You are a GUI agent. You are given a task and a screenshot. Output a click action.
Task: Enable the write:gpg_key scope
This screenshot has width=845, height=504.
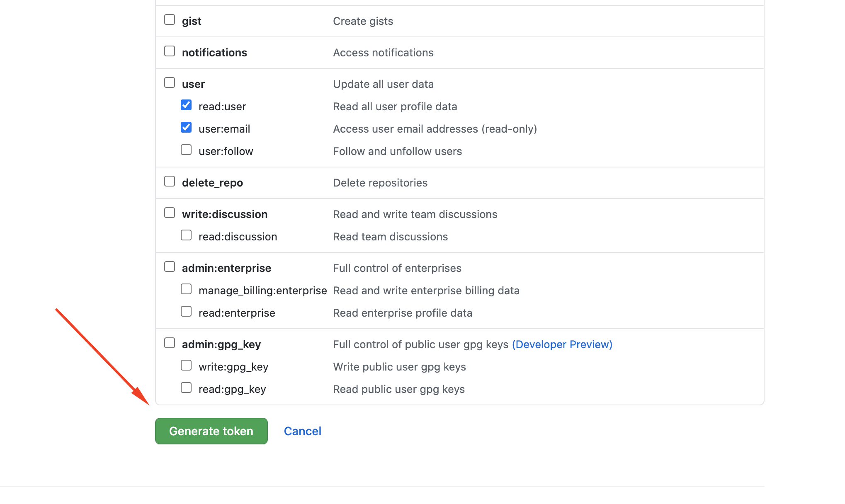[186, 365]
